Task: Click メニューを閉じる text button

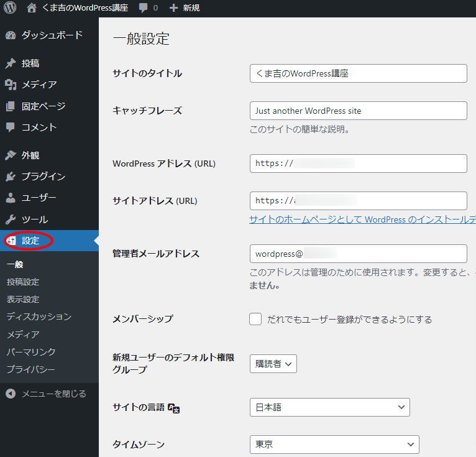Action: coord(54,394)
